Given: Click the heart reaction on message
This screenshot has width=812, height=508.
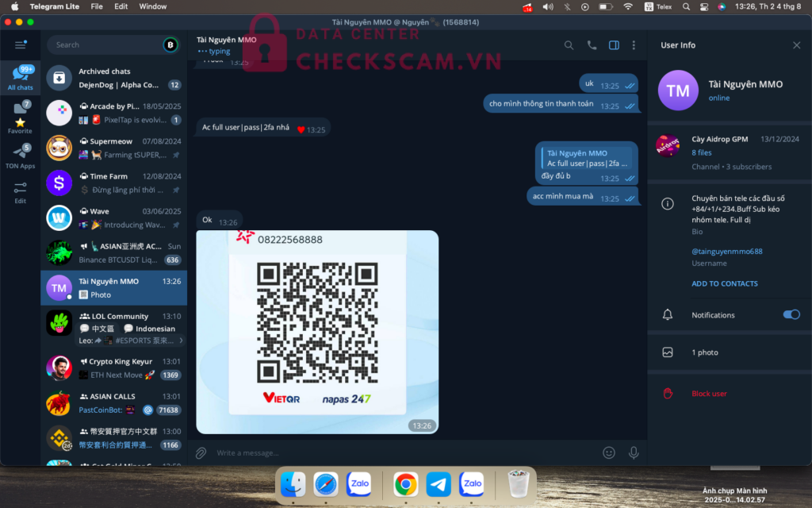Looking at the screenshot, I should 301,129.
